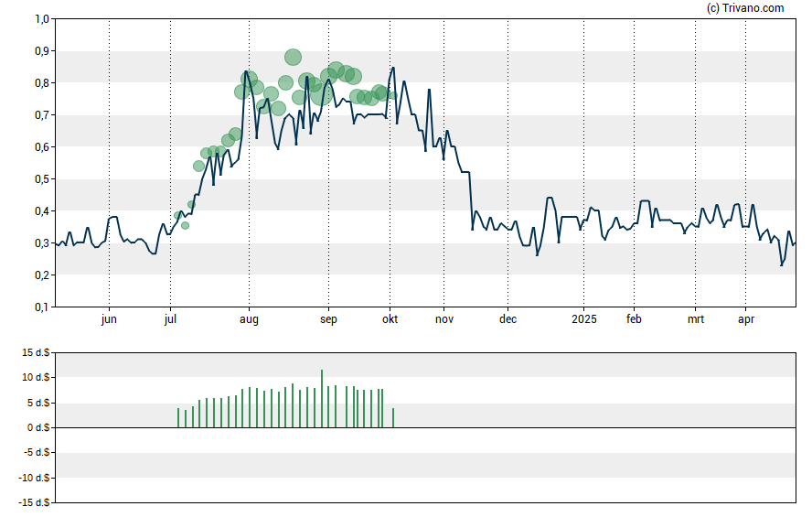Click the 0,9 price axis label
812x517 pixels.
point(42,50)
